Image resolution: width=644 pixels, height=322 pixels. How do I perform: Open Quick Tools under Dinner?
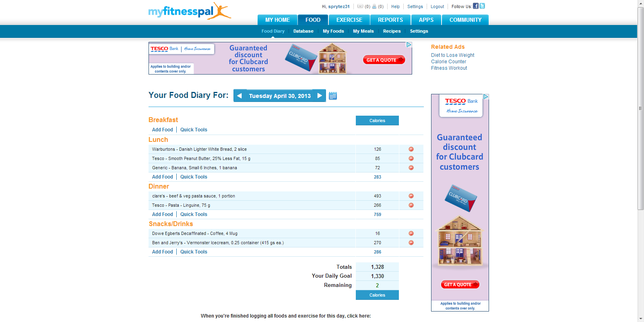(194, 214)
